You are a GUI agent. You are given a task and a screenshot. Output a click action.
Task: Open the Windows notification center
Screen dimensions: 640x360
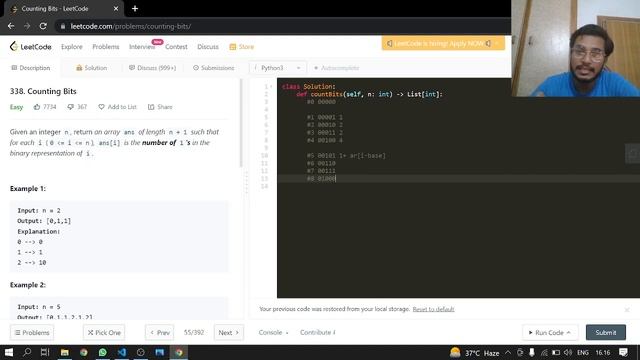623,353
